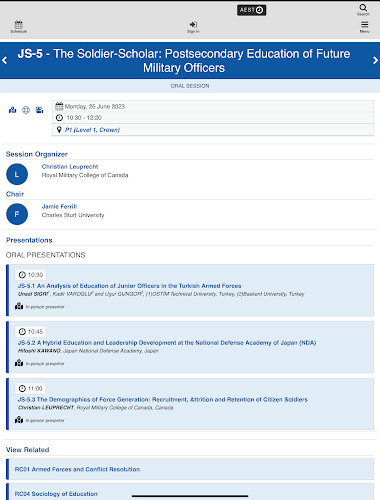The height and width of the screenshot is (500, 380).
Task: Click the 10:30 time badge
Action: tap(31, 275)
